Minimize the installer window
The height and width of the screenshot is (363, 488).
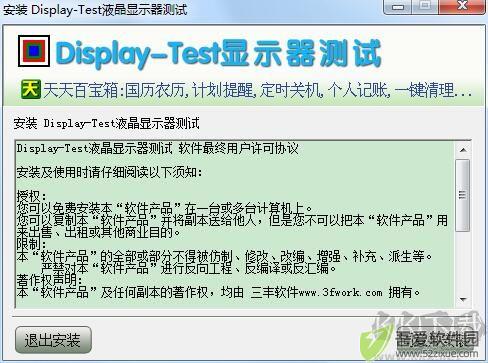[398, 7]
